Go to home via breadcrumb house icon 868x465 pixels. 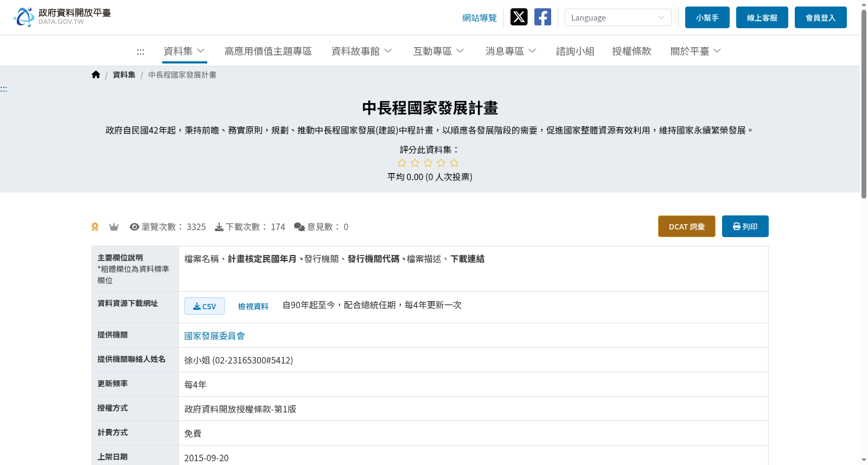point(96,75)
